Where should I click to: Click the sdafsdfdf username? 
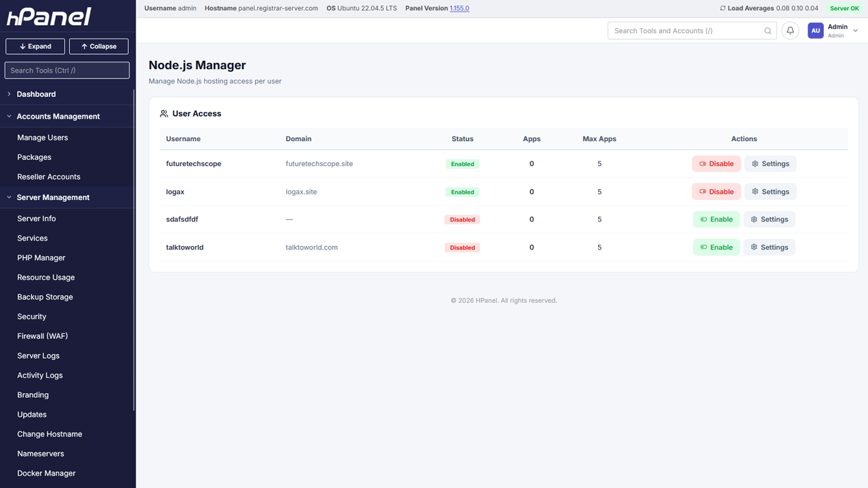pyautogui.click(x=182, y=220)
